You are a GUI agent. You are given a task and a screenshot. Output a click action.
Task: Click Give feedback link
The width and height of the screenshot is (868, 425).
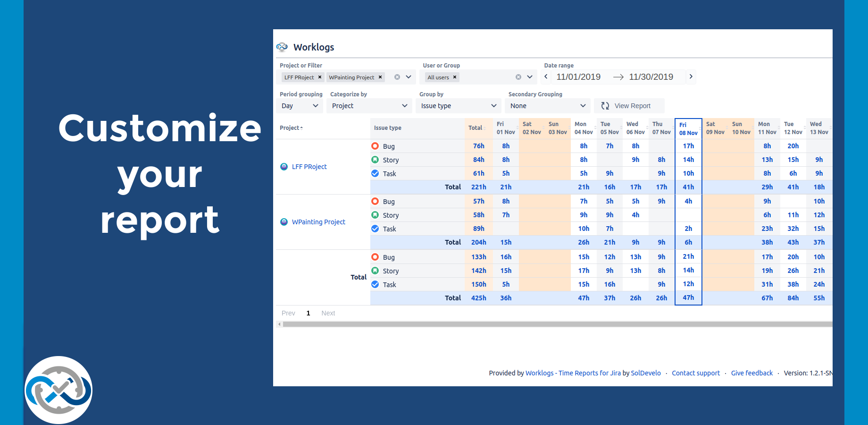point(752,373)
